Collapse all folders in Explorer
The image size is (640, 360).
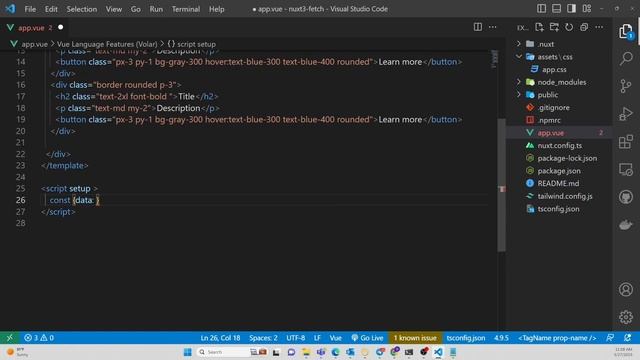(584, 27)
